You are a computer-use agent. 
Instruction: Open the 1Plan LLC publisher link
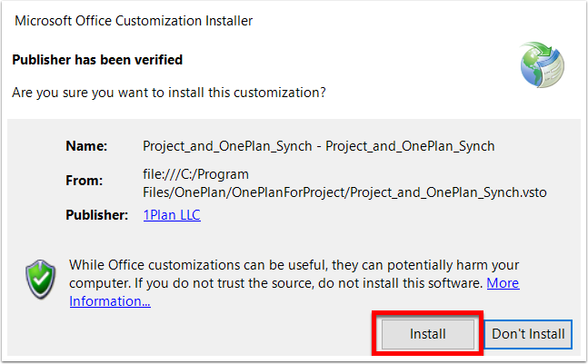(172, 215)
